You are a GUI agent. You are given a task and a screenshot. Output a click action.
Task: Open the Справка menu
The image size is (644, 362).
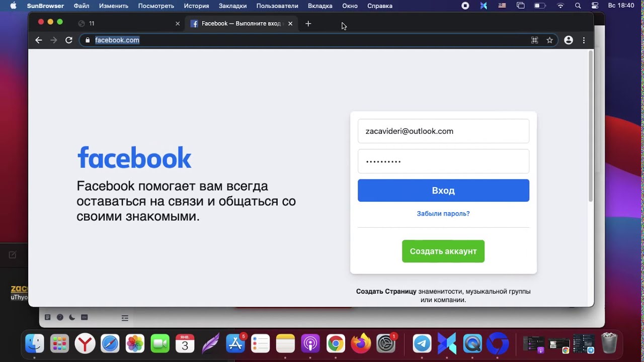coord(380,6)
